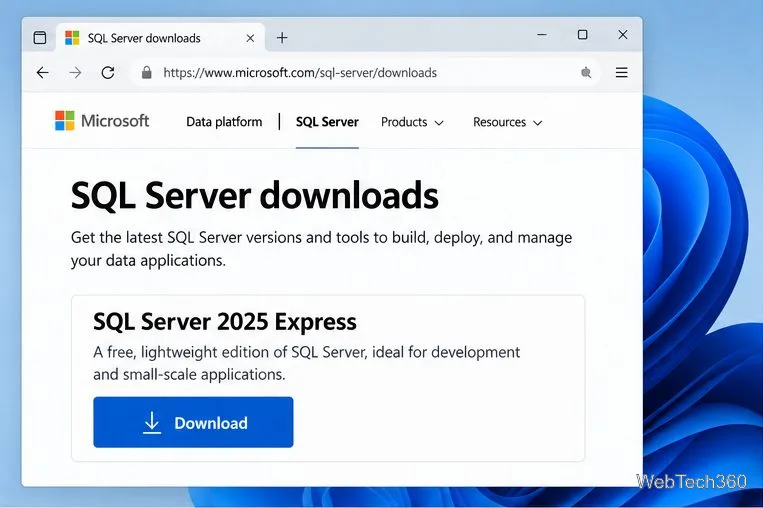Click the SQL Server downloads page heading
Image resolution: width=763 pixels, height=508 pixels.
tap(254, 196)
